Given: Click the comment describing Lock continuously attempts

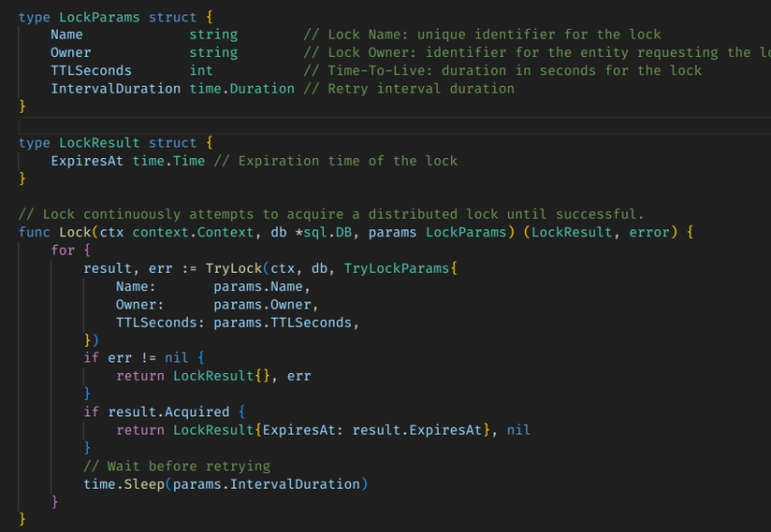Looking at the screenshot, I should coord(331,214).
